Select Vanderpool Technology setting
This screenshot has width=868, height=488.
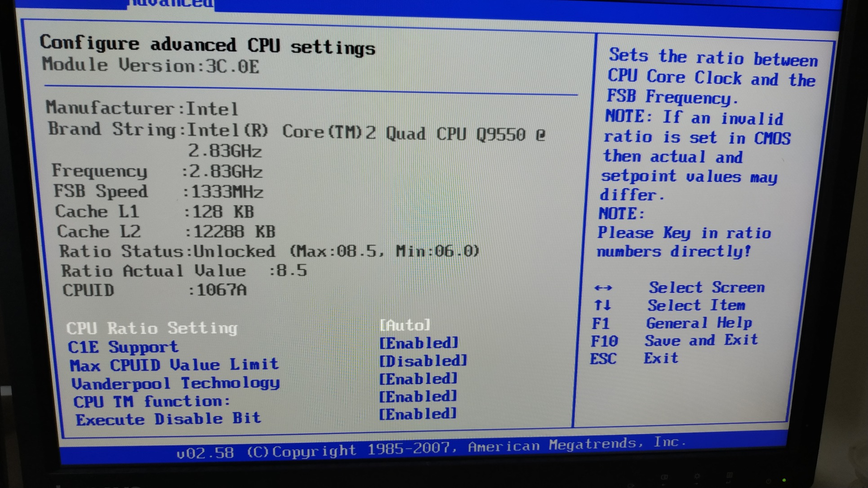(x=175, y=383)
